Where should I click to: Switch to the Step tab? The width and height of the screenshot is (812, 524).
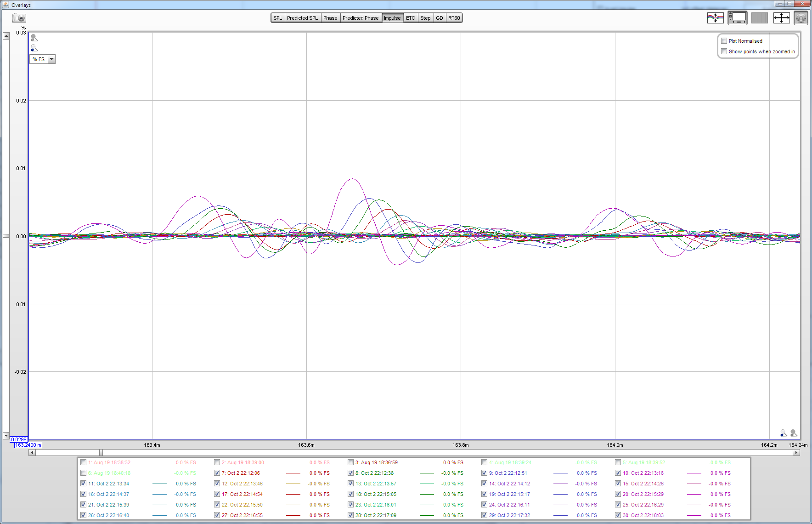point(425,18)
